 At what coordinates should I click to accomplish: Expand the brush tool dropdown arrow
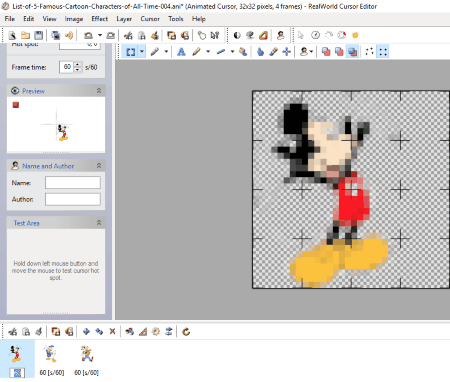(x=208, y=52)
